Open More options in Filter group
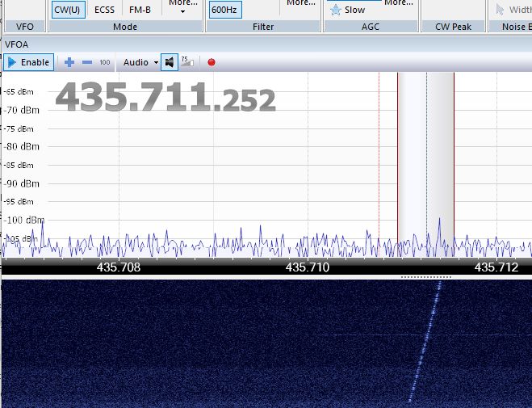 tap(300, 3)
